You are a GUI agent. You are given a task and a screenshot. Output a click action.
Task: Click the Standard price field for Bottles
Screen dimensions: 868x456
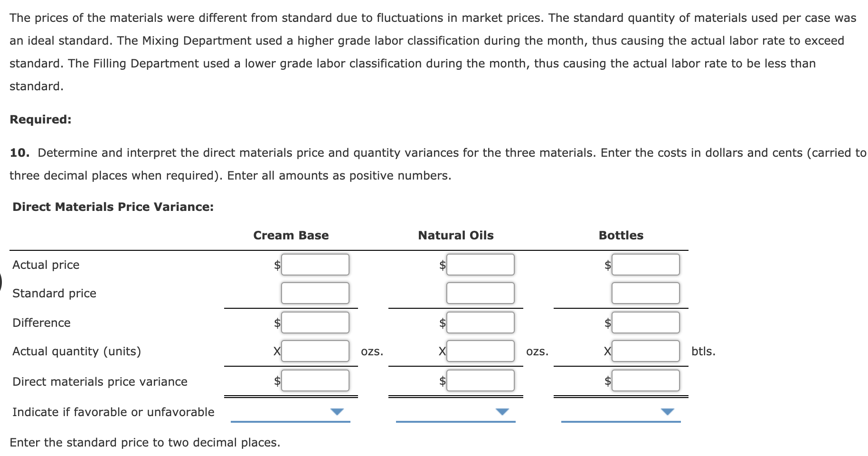coord(645,293)
